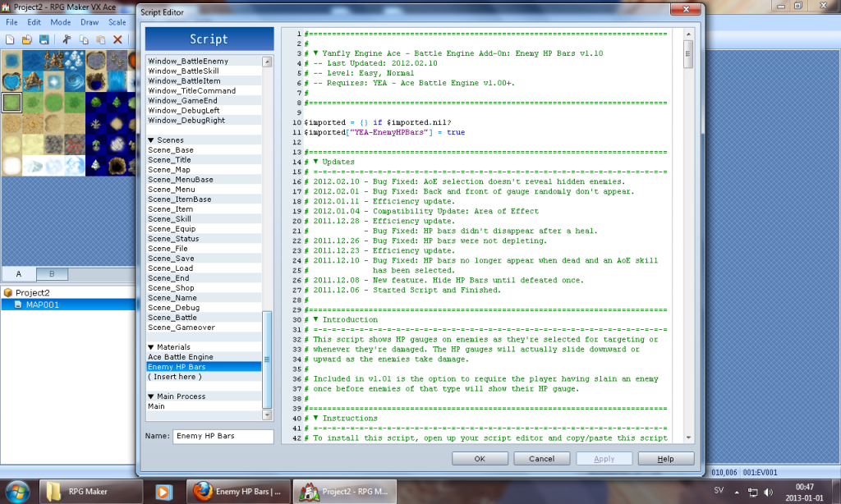Click the script list scroll down arrow
Image resolution: width=841 pixels, height=504 pixels.
(267, 415)
